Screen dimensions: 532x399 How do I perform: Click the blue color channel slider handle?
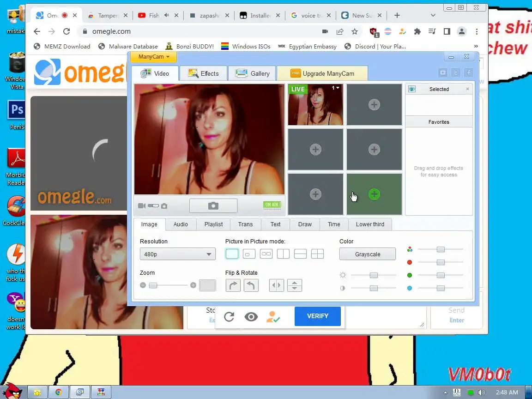pyautogui.click(x=441, y=288)
